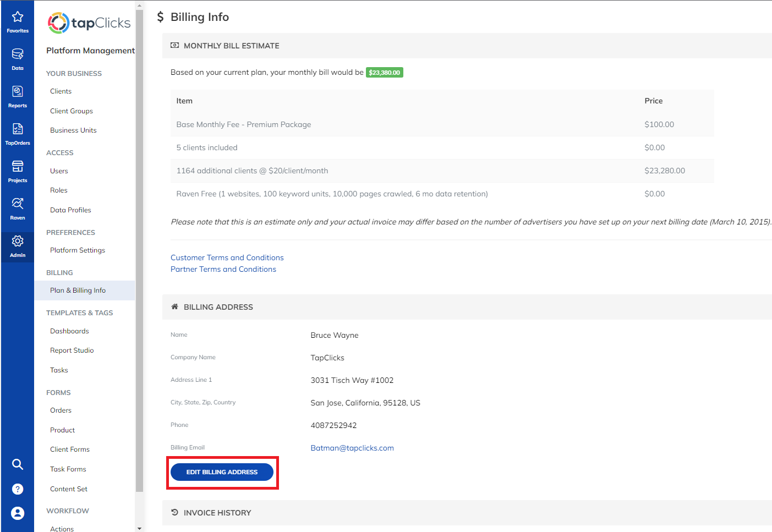Click the Billing Address home icon

coord(174,307)
